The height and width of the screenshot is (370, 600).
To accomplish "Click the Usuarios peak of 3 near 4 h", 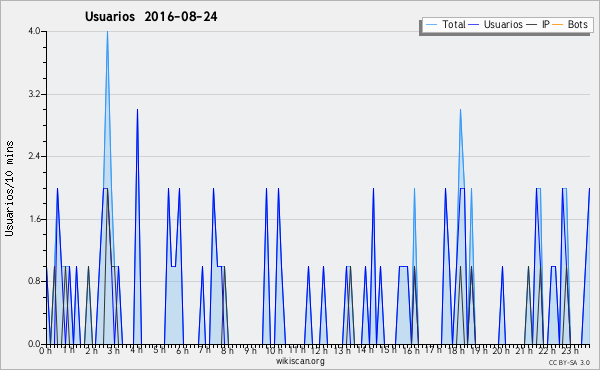I will click(x=137, y=110).
